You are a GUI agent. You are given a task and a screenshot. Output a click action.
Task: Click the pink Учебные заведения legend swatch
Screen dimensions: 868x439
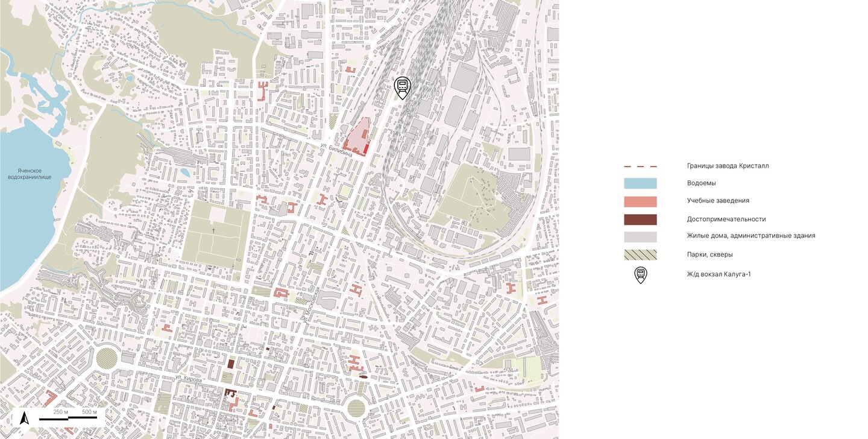click(x=640, y=201)
